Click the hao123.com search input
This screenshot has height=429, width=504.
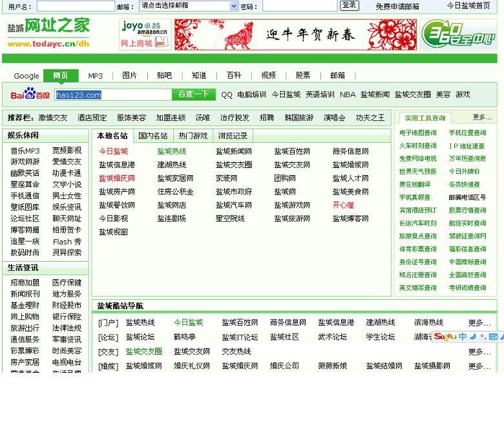113,94
